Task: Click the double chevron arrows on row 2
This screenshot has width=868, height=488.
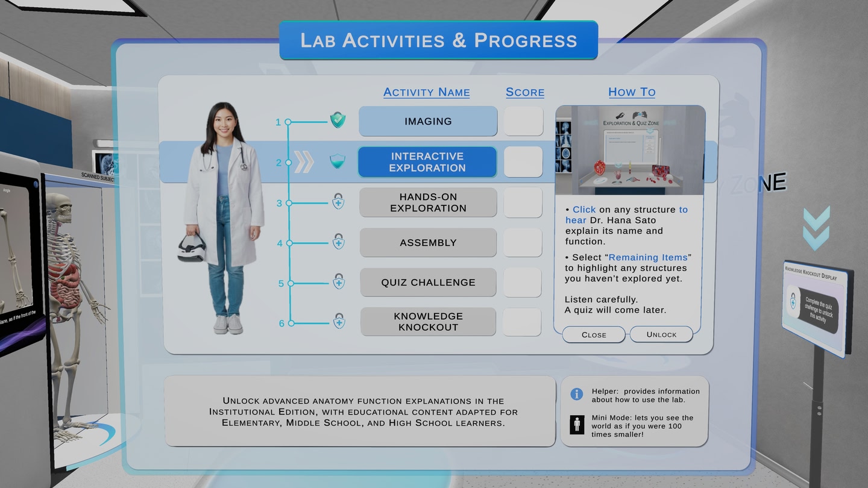Action: tap(304, 162)
